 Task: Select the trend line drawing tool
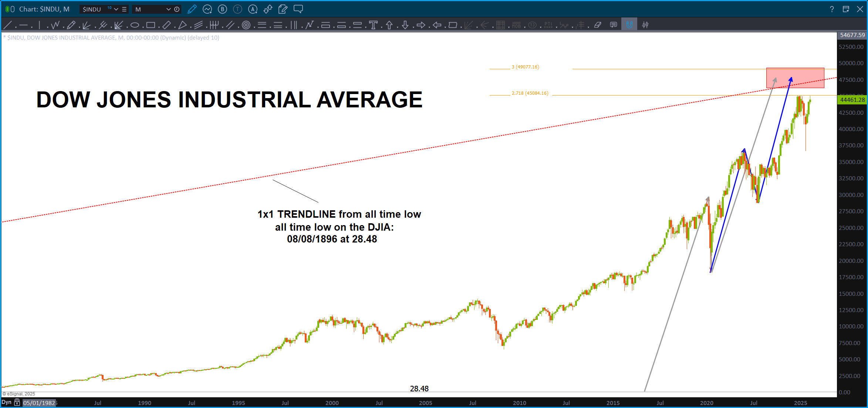click(7, 25)
